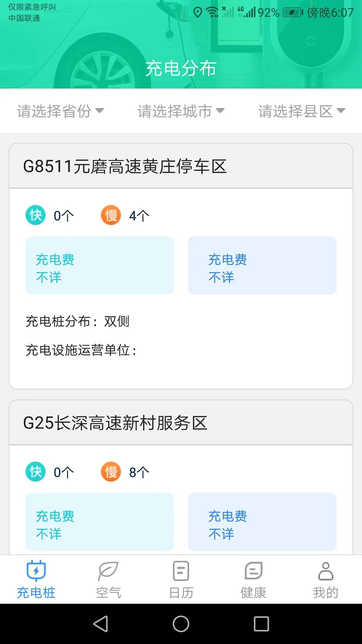
Task: Tap the right charging fee card for G25
Action: pos(262,522)
